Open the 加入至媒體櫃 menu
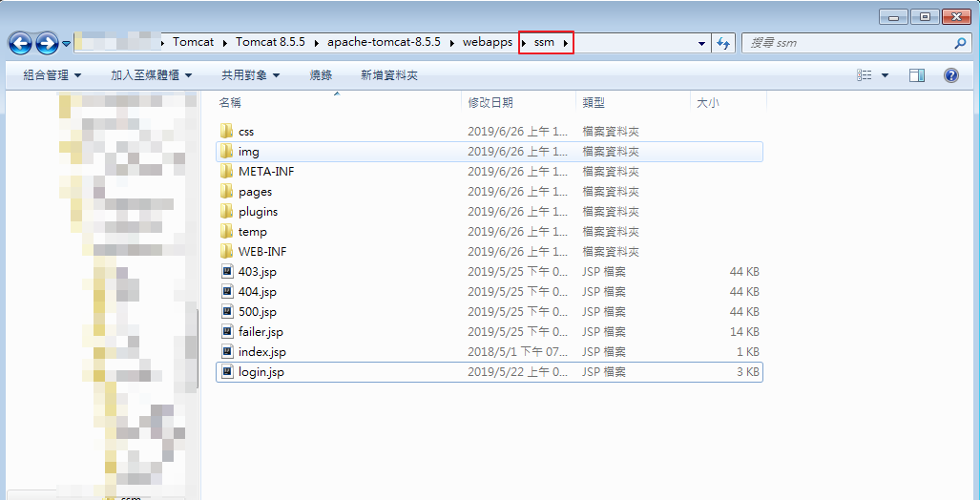 pos(151,75)
